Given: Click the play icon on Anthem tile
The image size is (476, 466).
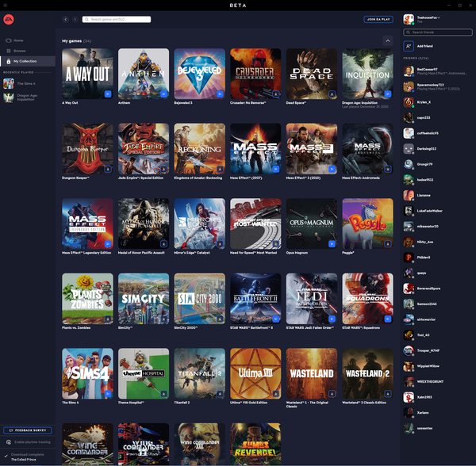Looking at the screenshot, I should tap(163, 94).
